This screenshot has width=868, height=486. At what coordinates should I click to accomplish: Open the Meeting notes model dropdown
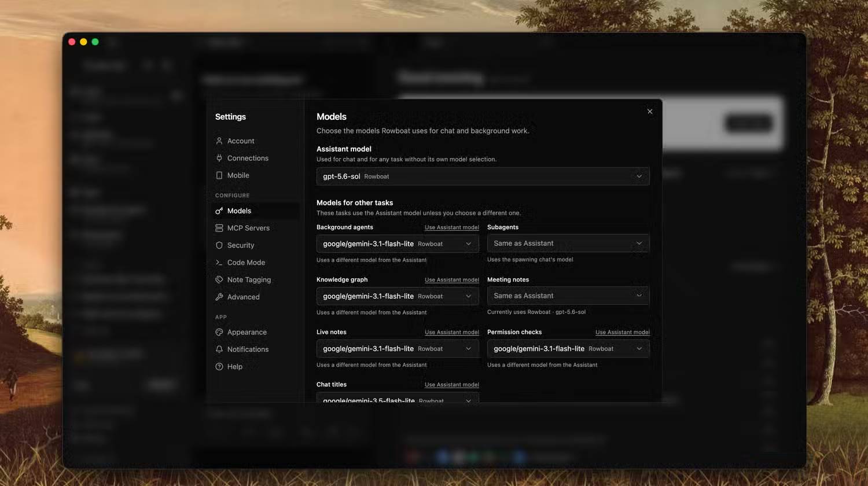coord(568,296)
